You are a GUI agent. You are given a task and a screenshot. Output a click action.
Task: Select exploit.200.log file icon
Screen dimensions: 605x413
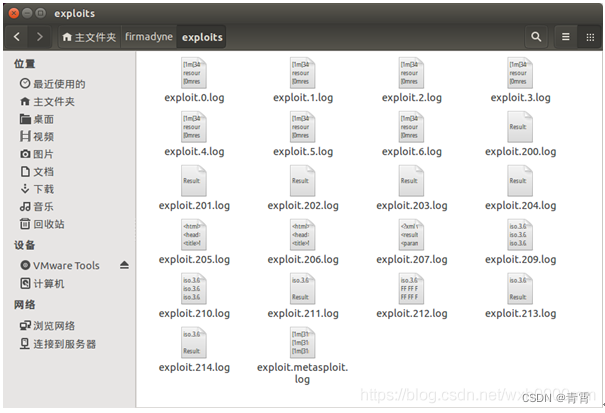click(x=520, y=127)
